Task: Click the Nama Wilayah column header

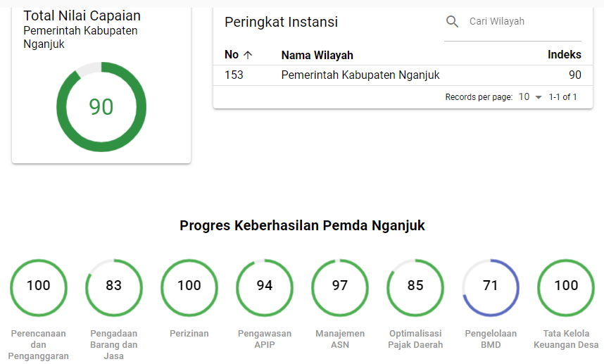Action: (317, 55)
